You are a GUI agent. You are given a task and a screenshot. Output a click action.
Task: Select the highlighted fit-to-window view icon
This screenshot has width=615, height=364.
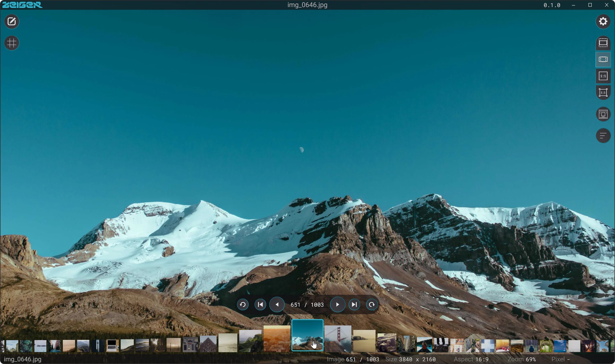603,60
